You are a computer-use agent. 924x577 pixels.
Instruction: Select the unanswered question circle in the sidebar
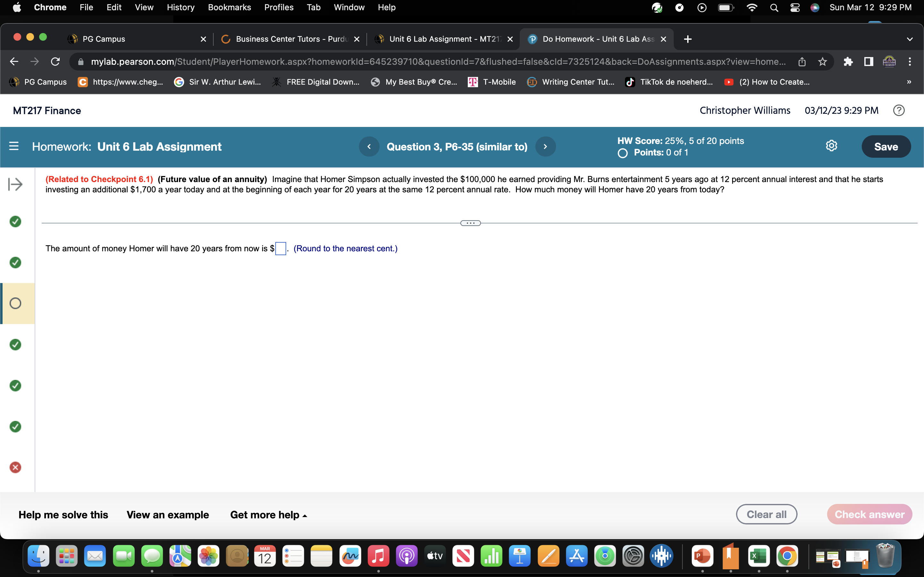click(x=15, y=303)
